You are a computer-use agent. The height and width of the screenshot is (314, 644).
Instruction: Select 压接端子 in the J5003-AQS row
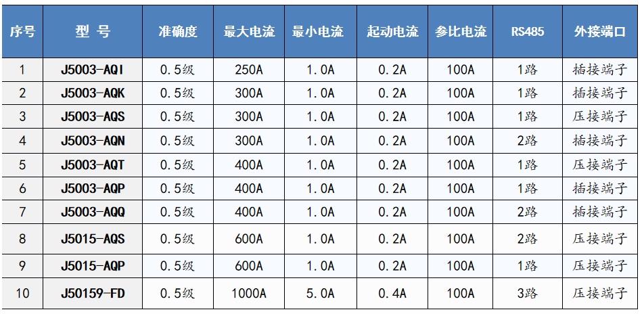tap(600, 116)
